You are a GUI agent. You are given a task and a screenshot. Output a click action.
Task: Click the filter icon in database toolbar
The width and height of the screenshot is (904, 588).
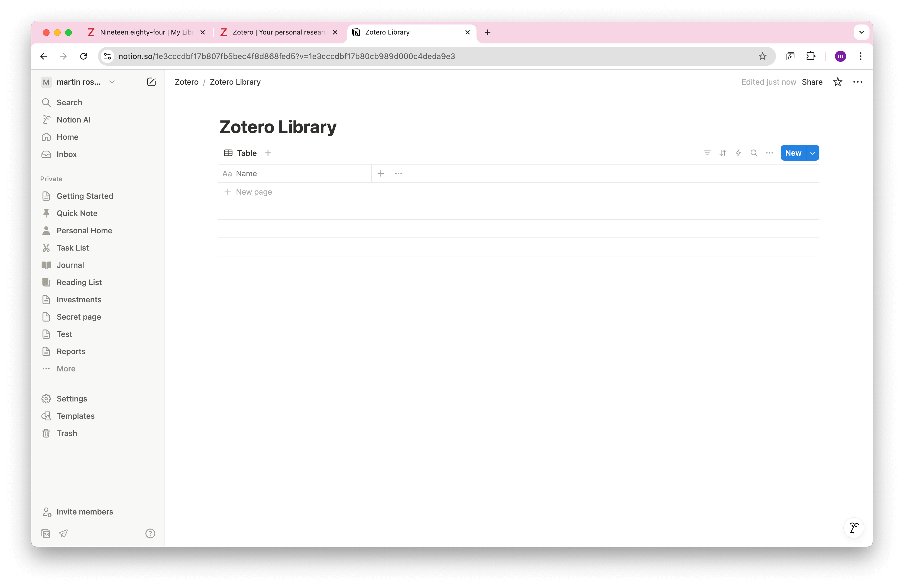707,153
